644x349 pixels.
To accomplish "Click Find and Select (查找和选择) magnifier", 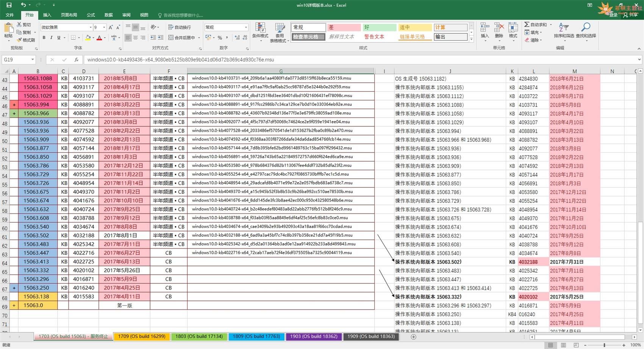I will (586, 27).
